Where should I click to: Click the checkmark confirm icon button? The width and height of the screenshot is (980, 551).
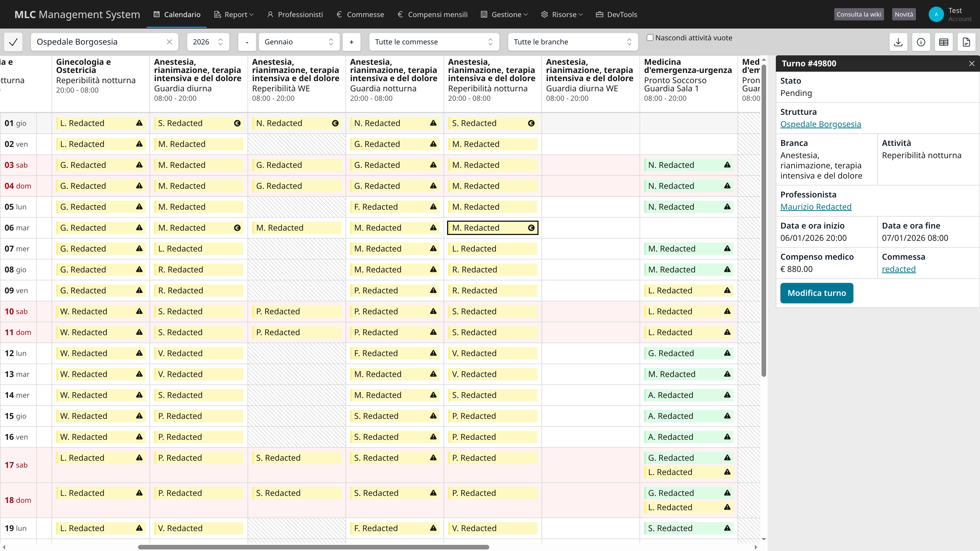[13, 42]
